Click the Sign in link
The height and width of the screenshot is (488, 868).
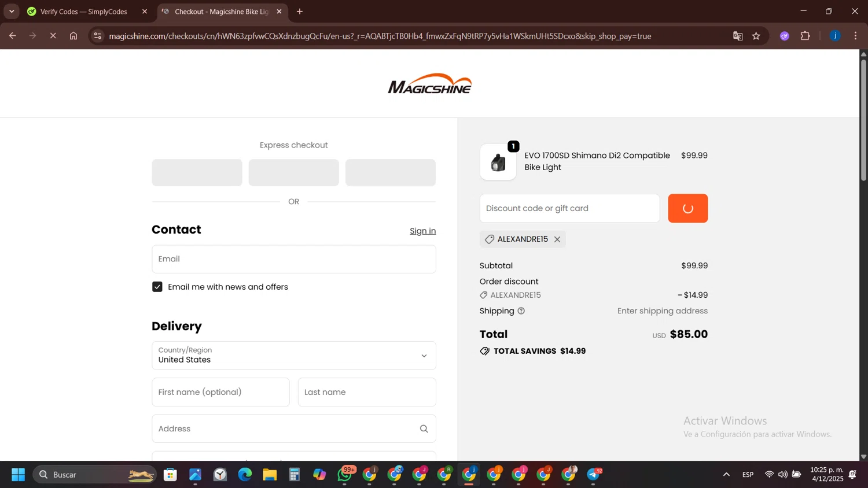[422, 231]
